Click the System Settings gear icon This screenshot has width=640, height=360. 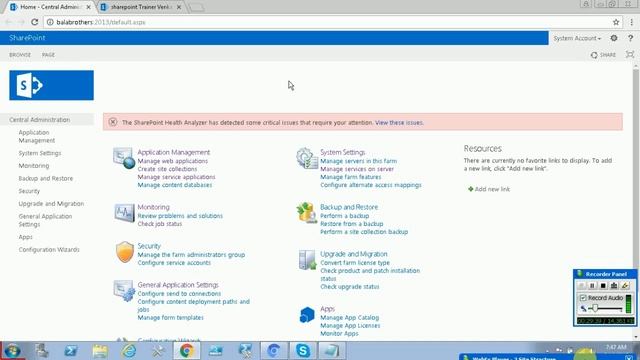[x=307, y=158]
